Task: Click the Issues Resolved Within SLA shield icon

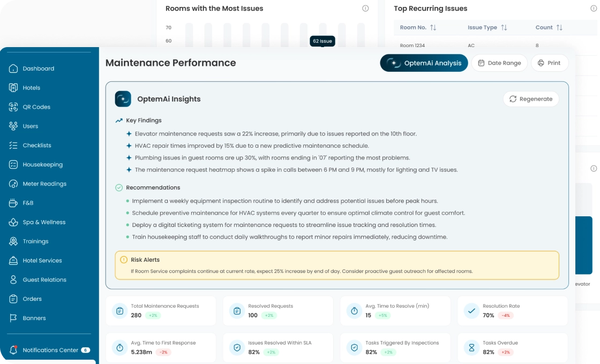Action: pyautogui.click(x=237, y=347)
